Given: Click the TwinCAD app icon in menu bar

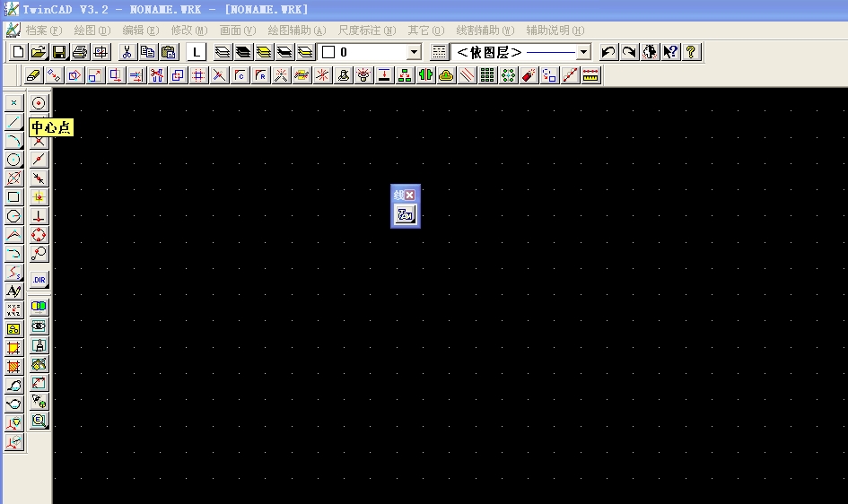Looking at the screenshot, I should 13,30.
